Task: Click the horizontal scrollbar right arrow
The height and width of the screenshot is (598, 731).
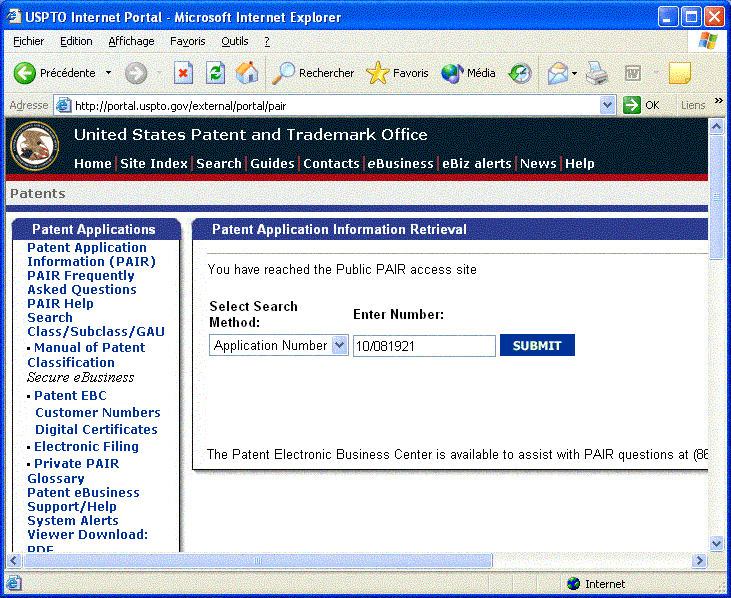Action: click(x=699, y=560)
